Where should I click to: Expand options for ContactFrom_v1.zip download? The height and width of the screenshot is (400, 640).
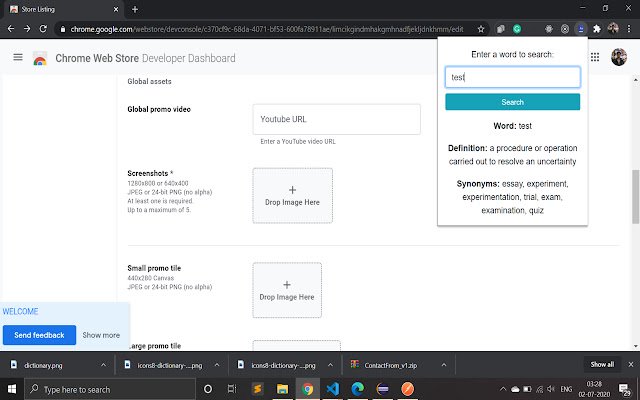click(444, 365)
